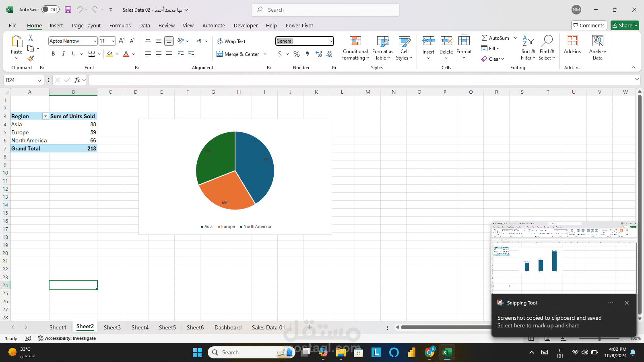The height and width of the screenshot is (362, 644).
Task: Open the Insert ribbon tab
Action: 56,25
